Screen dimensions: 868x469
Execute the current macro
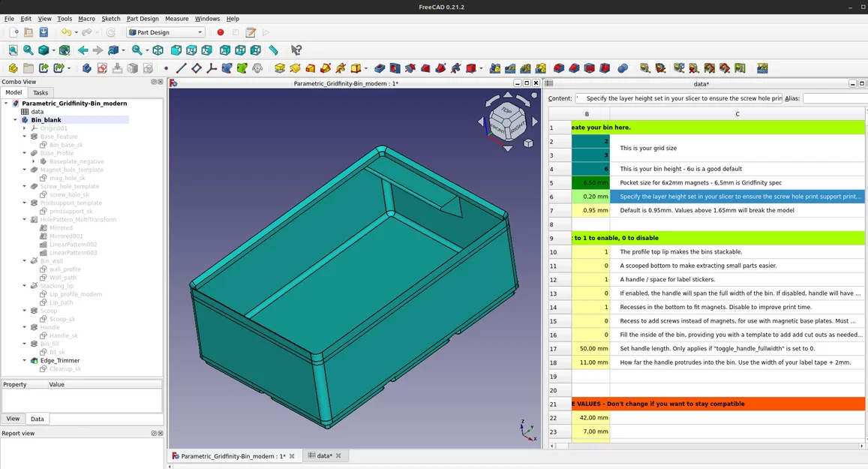[x=265, y=32]
